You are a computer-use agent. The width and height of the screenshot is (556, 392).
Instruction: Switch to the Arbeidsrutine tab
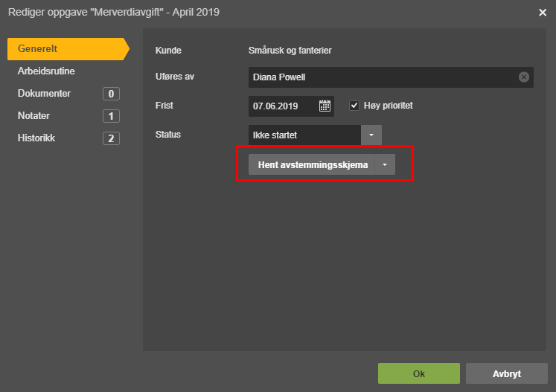46,71
